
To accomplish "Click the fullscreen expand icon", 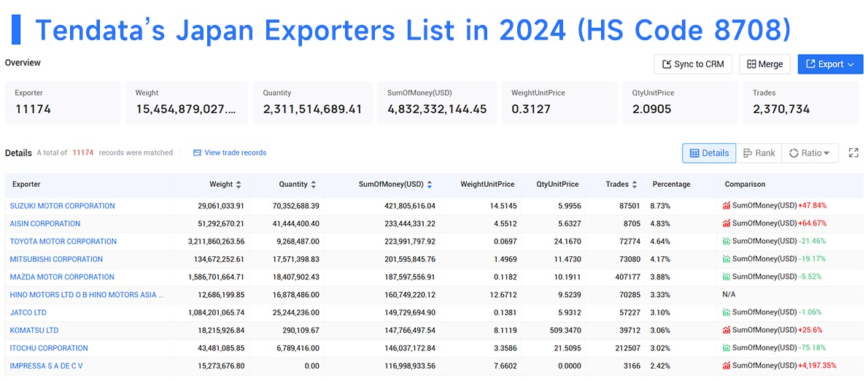I will (853, 153).
